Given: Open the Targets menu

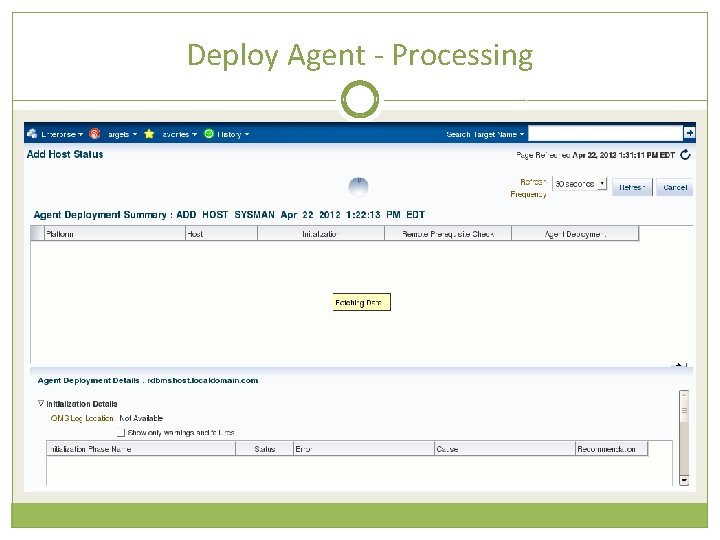Looking at the screenshot, I should (x=122, y=134).
